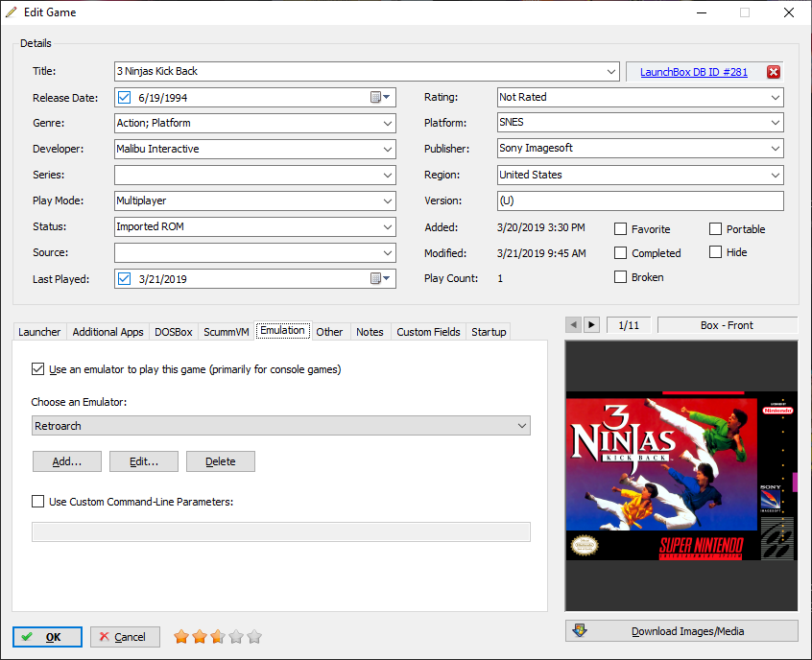This screenshot has height=660, width=812.
Task: Expand the Region dropdown
Action: pos(776,175)
